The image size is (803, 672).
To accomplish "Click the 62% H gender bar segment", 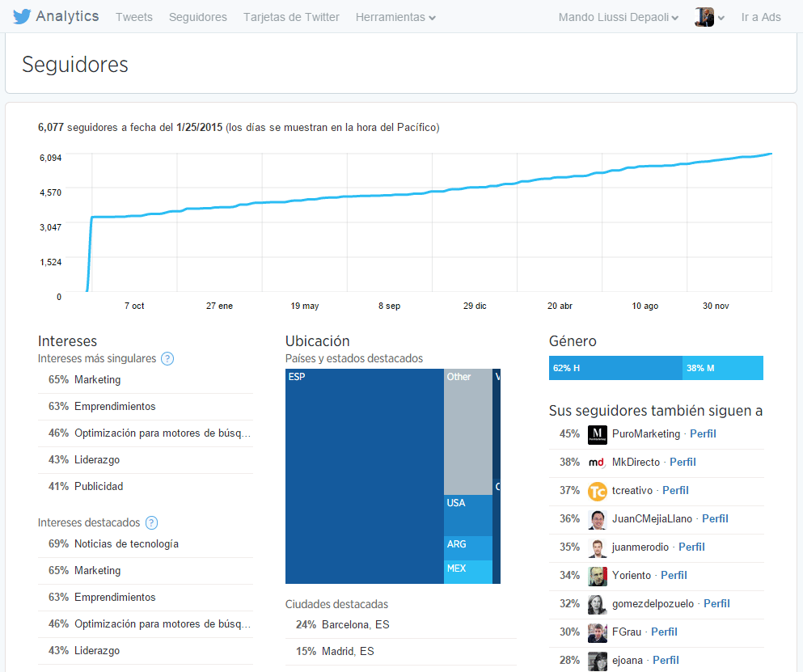I will [615, 368].
